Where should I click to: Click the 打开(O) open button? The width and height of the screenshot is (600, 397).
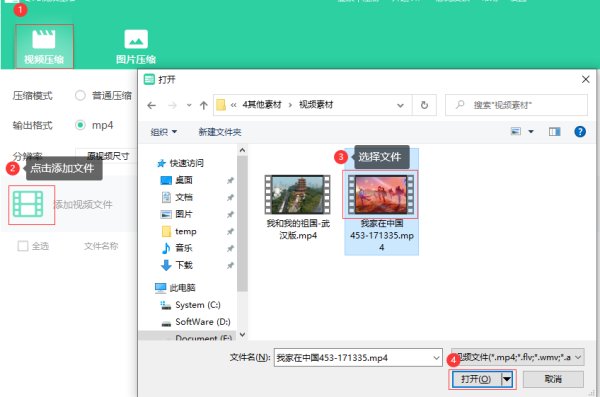point(476,379)
